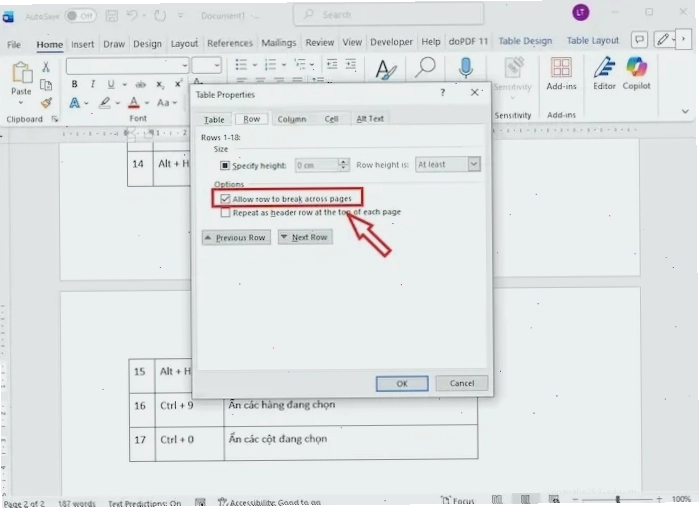This screenshot has height=508, width=699.
Task: Select the Format Painter brush
Action: point(46,103)
